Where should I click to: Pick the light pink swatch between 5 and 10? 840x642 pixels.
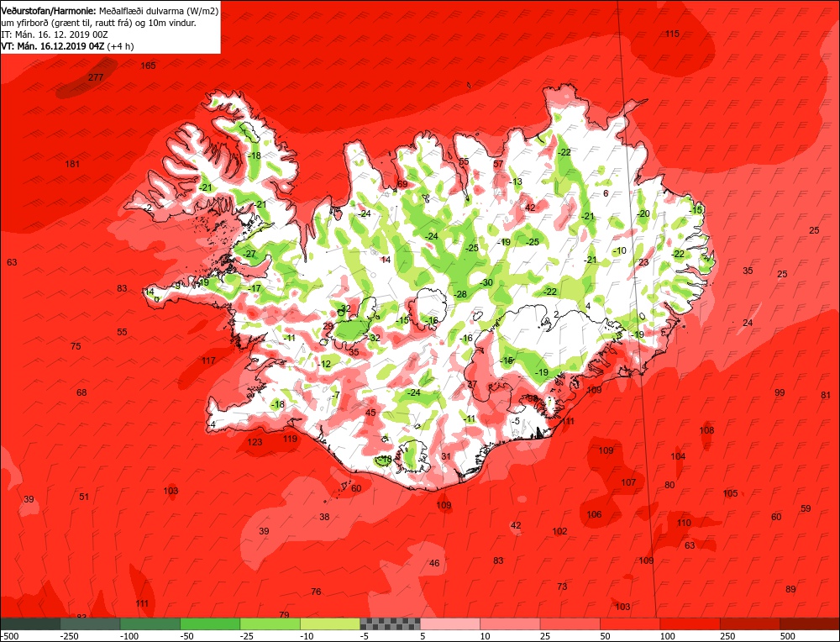point(450,624)
